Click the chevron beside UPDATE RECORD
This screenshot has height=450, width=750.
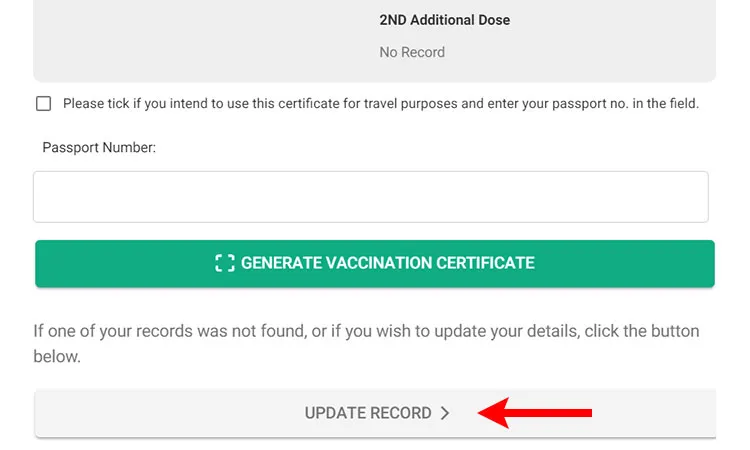(445, 413)
